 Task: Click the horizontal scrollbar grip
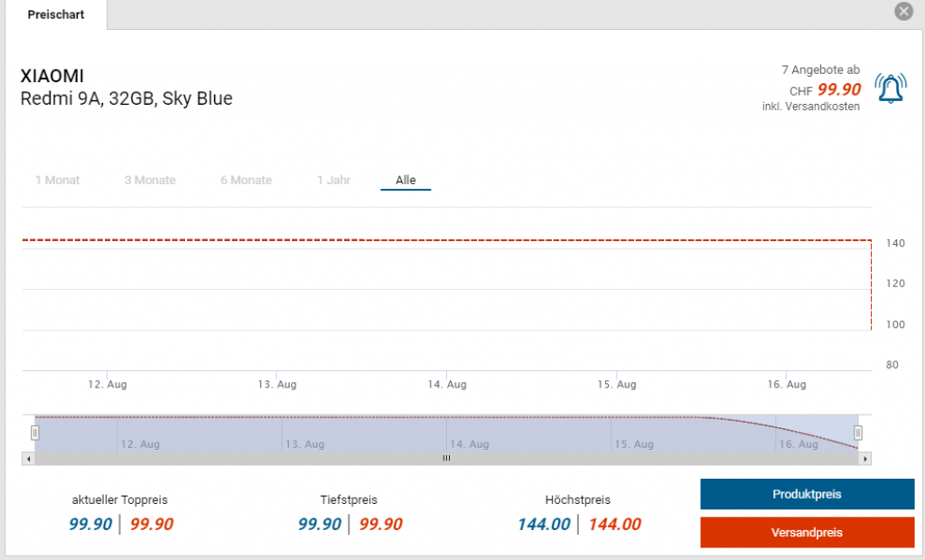[x=445, y=459]
